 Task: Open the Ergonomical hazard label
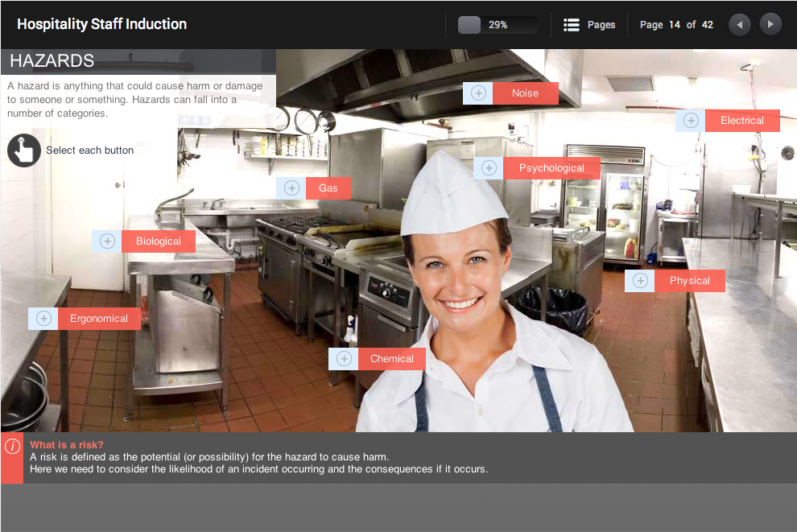99,319
